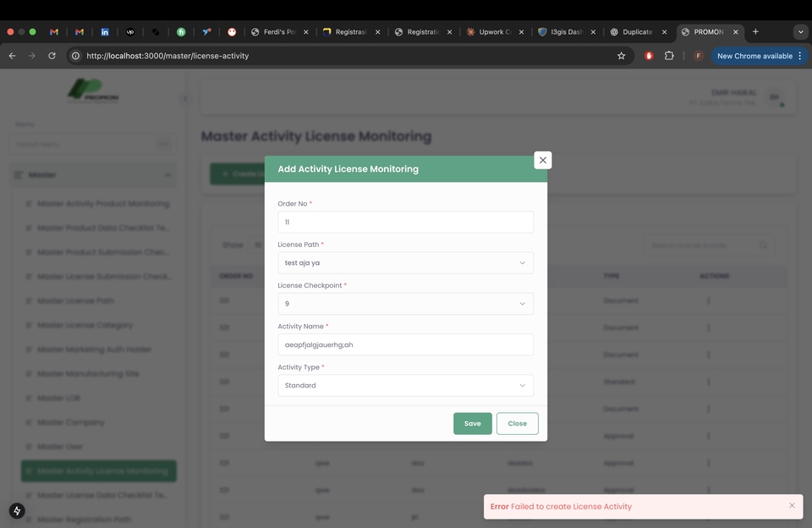Close the Add Activity License Monitoring modal

coord(543,160)
